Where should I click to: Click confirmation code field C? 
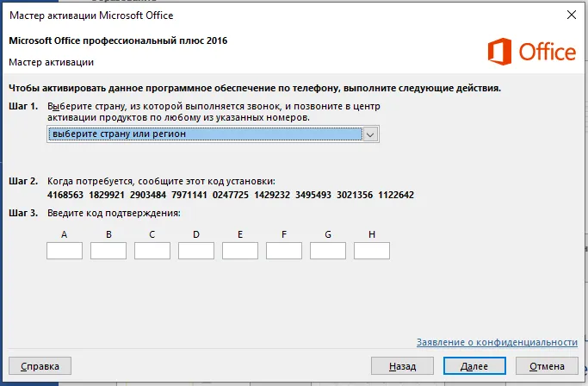[x=152, y=251]
